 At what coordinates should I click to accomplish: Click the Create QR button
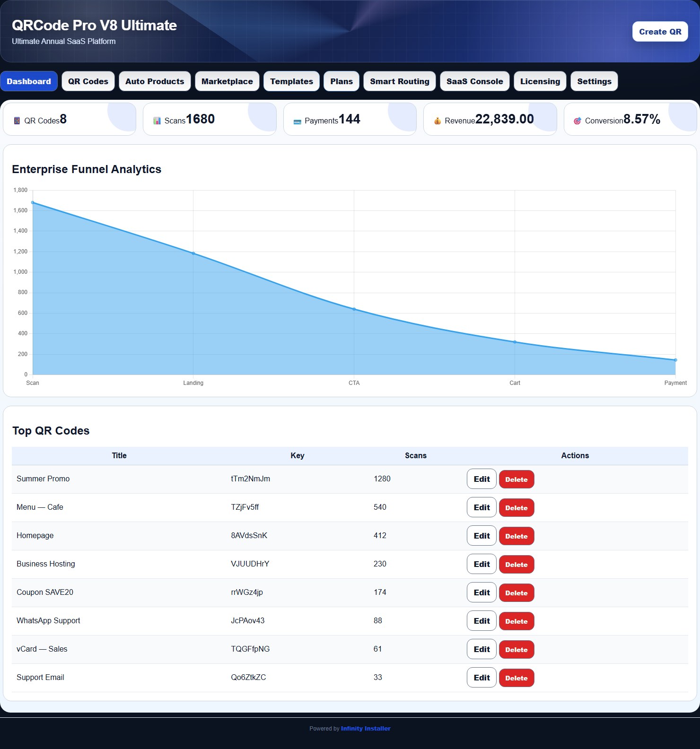[660, 32]
